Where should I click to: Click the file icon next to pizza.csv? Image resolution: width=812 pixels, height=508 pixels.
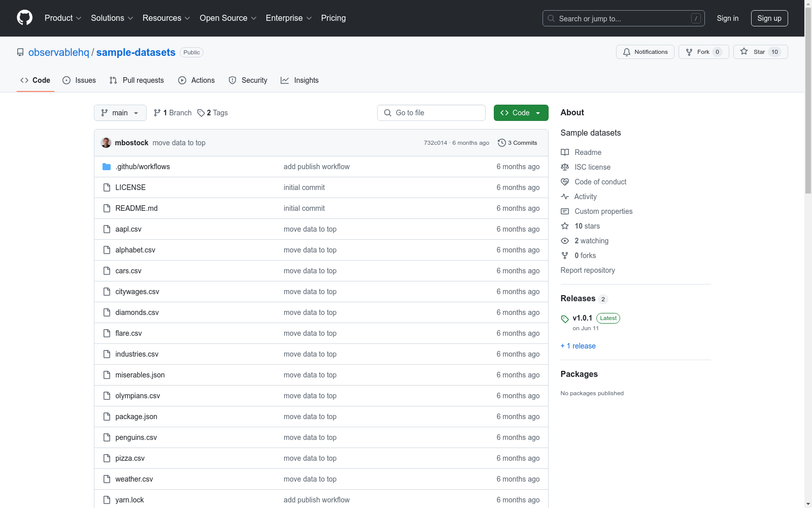click(107, 458)
